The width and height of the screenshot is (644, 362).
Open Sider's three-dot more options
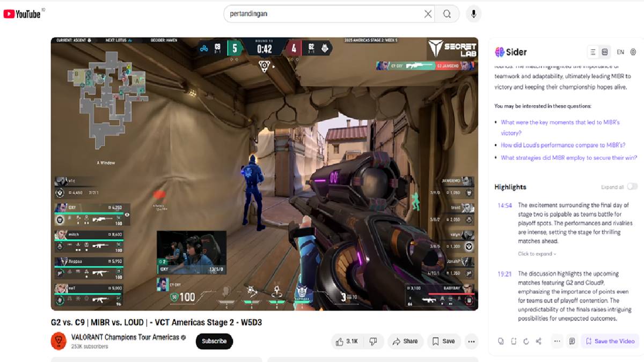(557, 341)
